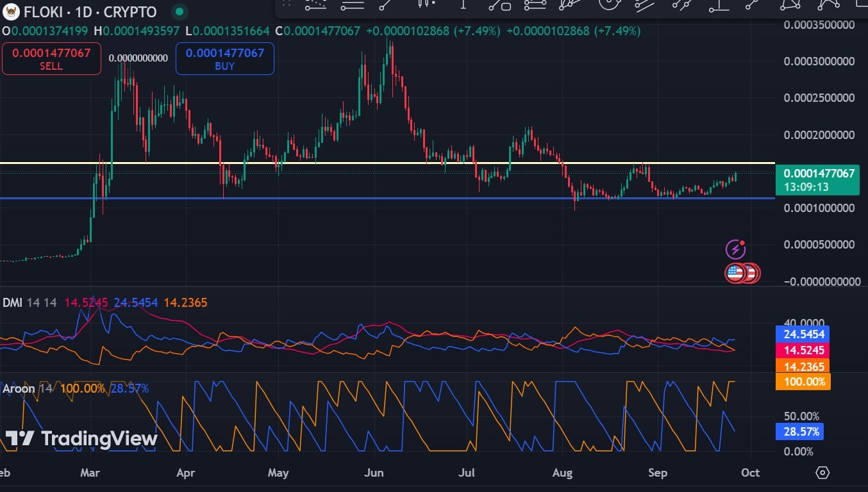Click the green 0.0001477067 current price label

click(x=819, y=173)
